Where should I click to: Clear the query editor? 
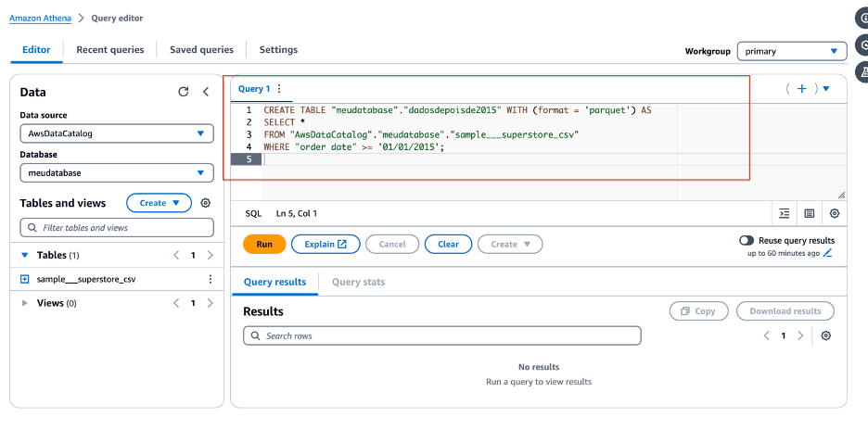click(449, 244)
